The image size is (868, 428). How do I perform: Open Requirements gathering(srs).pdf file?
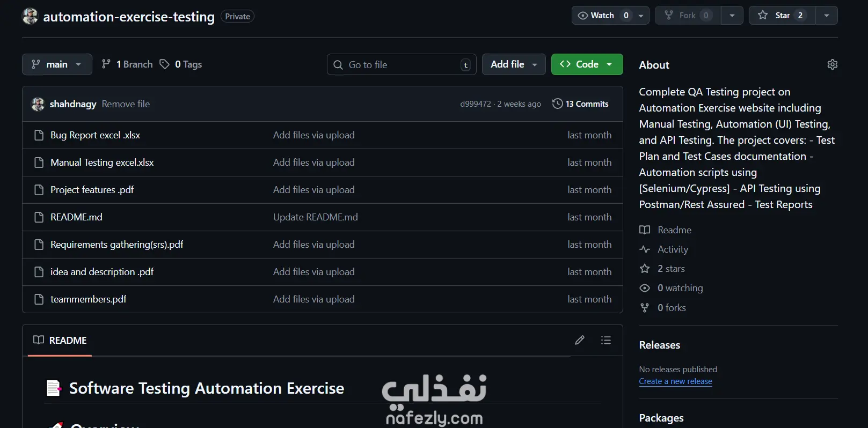click(116, 245)
